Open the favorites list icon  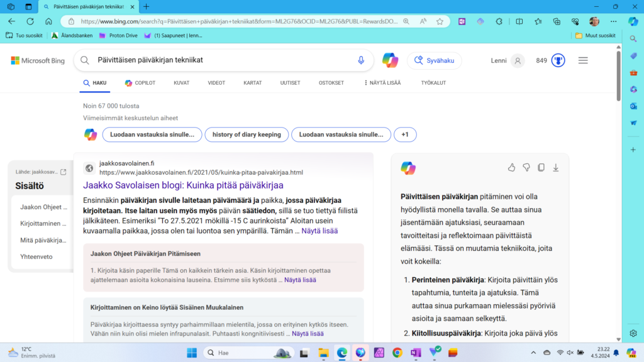[x=538, y=21]
